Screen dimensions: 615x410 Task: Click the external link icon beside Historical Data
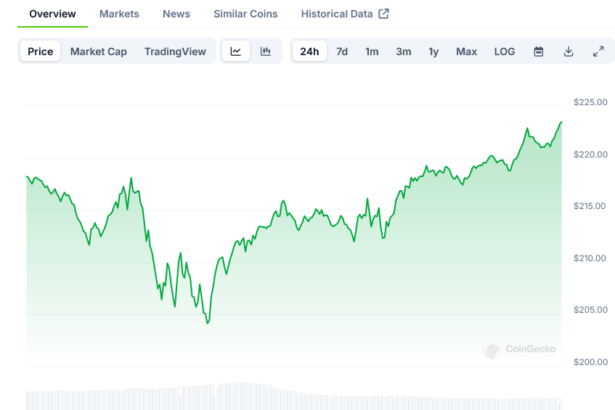(x=384, y=14)
